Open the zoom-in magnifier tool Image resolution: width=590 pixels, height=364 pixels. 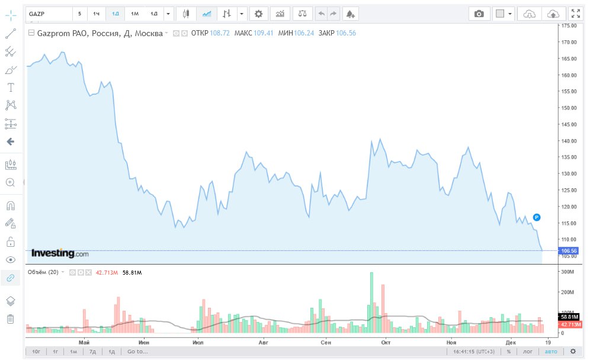pyautogui.click(x=10, y=183)
